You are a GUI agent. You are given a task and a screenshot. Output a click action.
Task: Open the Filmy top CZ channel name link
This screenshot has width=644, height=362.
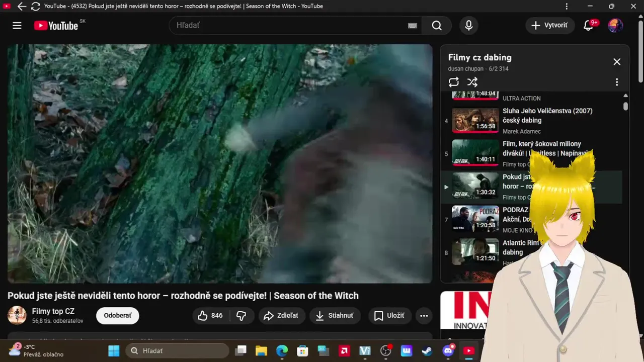coord(53,311)
